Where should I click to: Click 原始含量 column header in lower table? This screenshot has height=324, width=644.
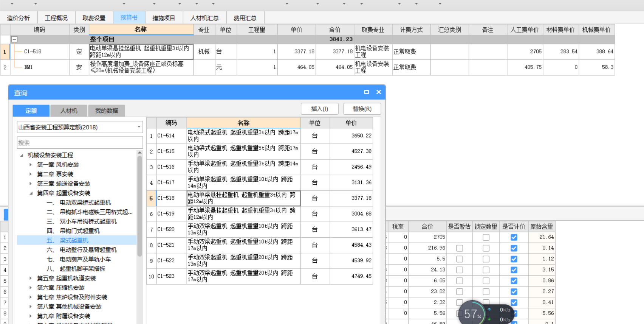542,226
